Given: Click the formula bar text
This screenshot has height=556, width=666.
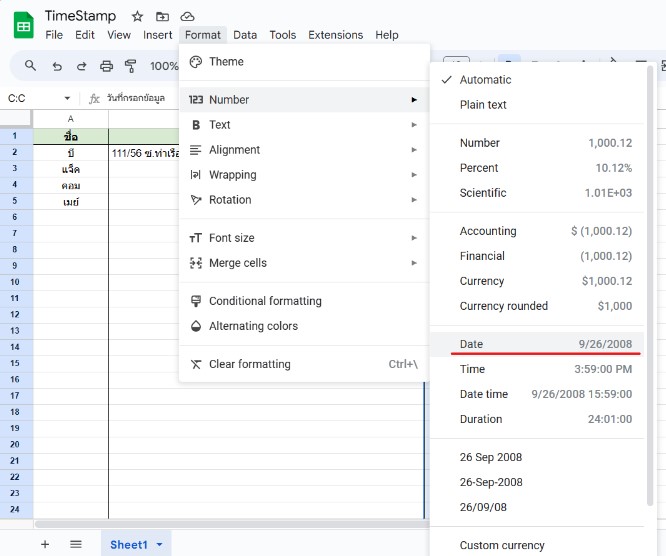Looking at the screenshot, I should [x=136, y=98].
